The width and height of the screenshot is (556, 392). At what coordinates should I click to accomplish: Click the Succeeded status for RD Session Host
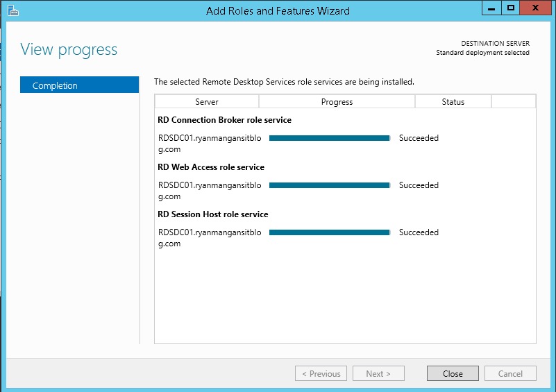[419, 232]
